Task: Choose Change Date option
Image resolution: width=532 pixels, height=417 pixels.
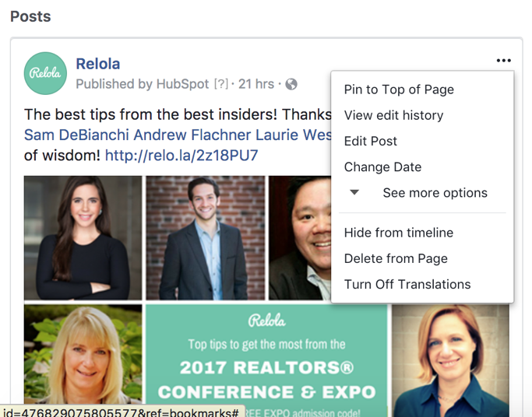Action: (x=382, y=167)
